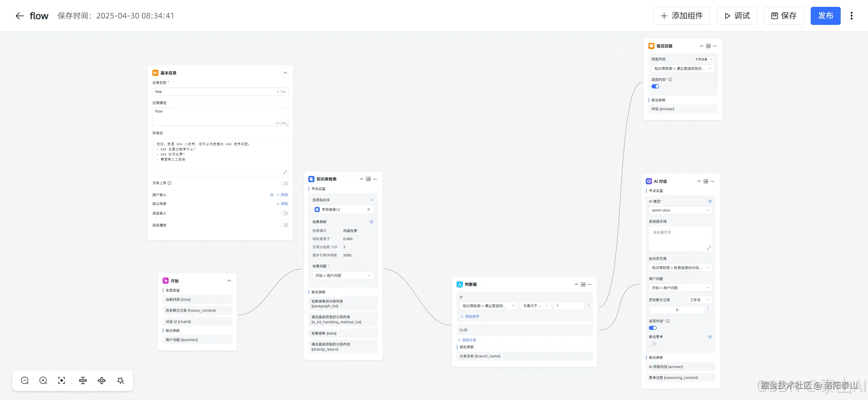Click the auto-layout beautify icon

pos(120,381)
